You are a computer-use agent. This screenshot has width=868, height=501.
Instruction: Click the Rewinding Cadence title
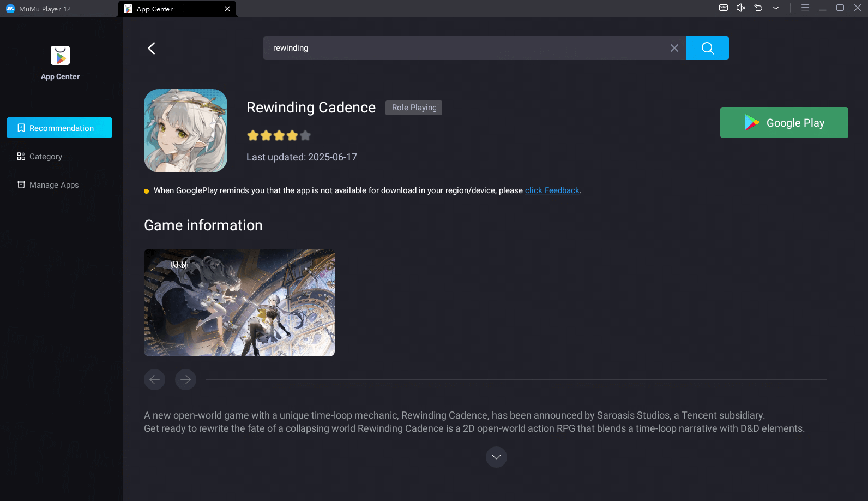[x=311, y=108]
